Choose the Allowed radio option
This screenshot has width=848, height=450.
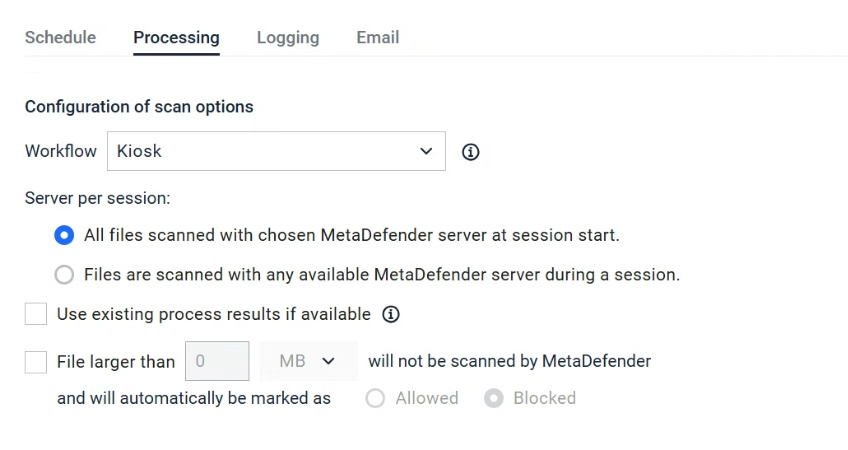375,399
